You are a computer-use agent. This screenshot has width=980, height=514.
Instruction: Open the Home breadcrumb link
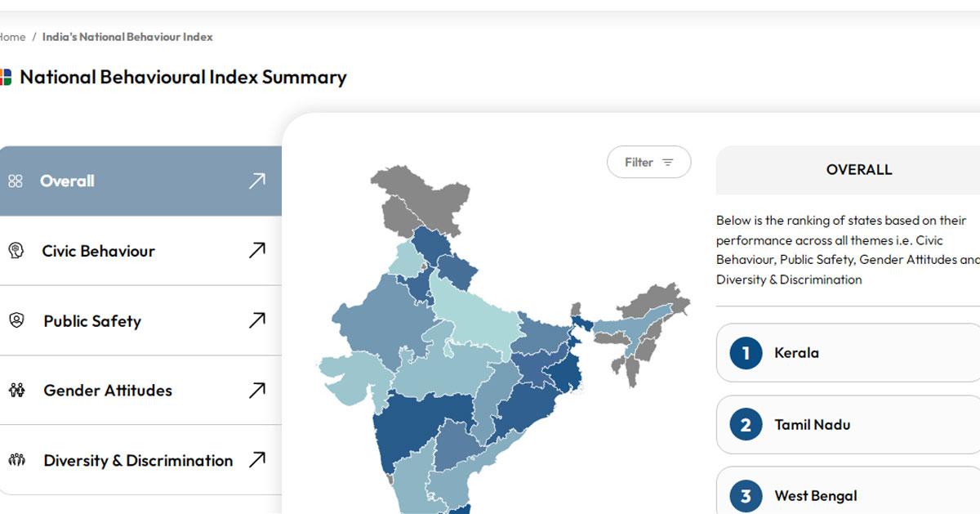pyautogui.click(x=10, y=37)
